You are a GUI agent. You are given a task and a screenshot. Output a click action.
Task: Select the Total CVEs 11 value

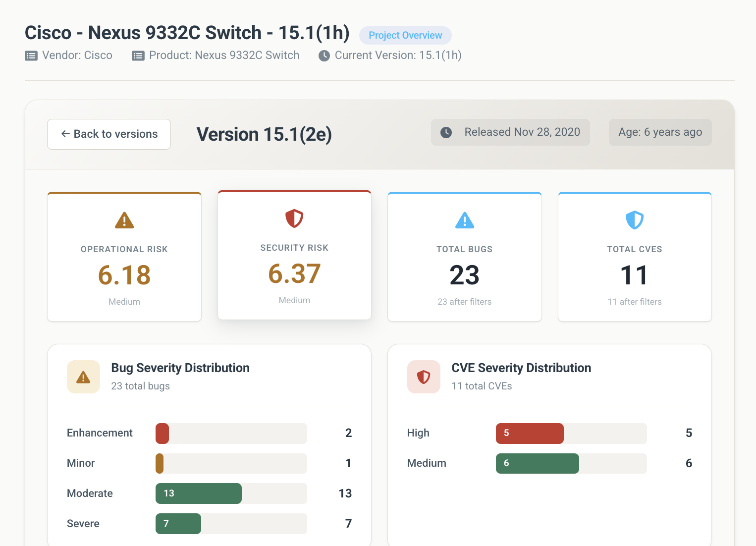pos(635,275)
